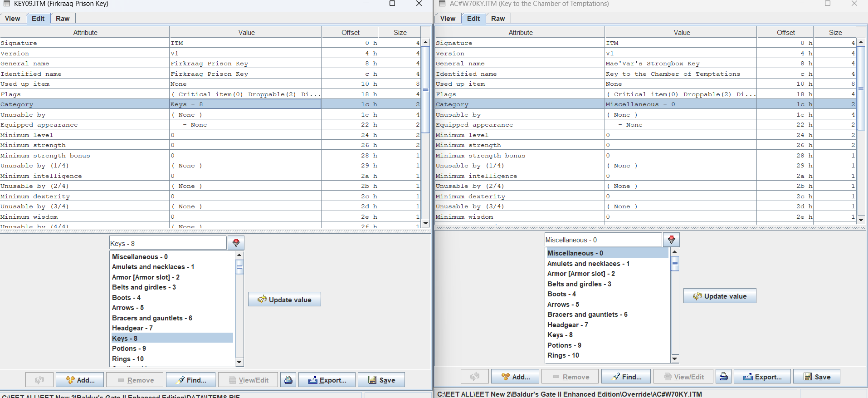868x398 pixels.
Task: Choose "Keys - 8" in the AC#W70KY.ITM category list
Action: coord(560,335)
